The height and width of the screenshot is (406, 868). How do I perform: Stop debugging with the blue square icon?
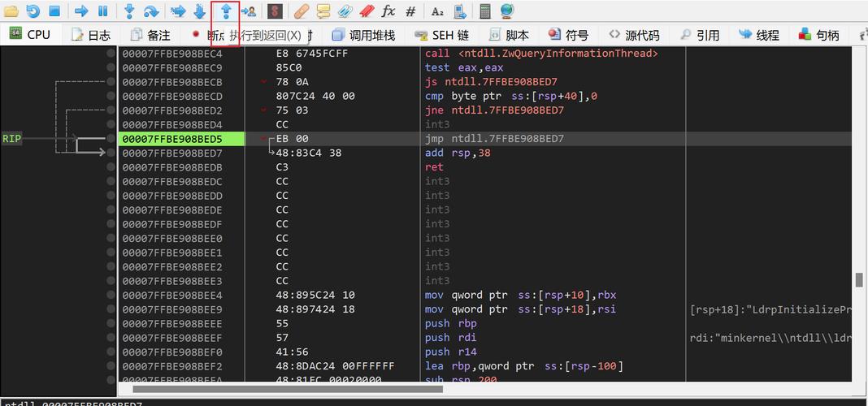(x=54, y=11)
